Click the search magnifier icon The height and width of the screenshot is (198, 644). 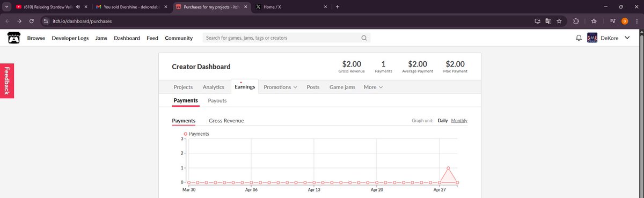coord(364,38)
